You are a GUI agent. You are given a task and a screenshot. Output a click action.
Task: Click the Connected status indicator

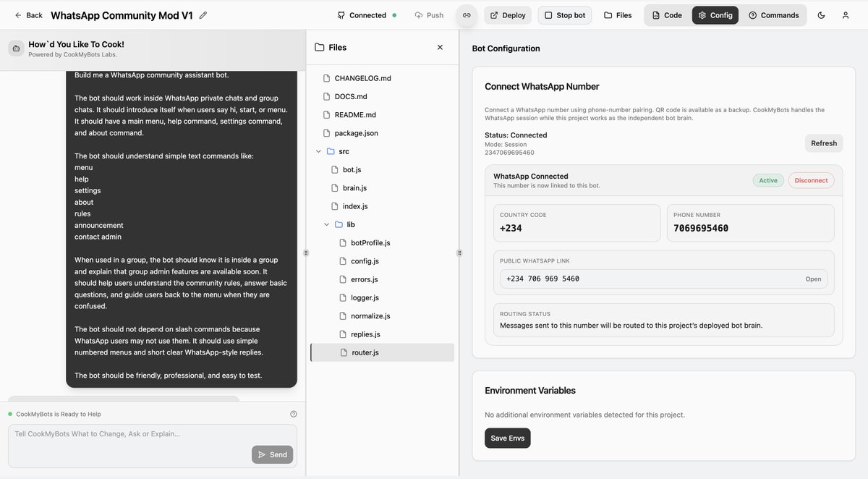[x=367, y=15]
